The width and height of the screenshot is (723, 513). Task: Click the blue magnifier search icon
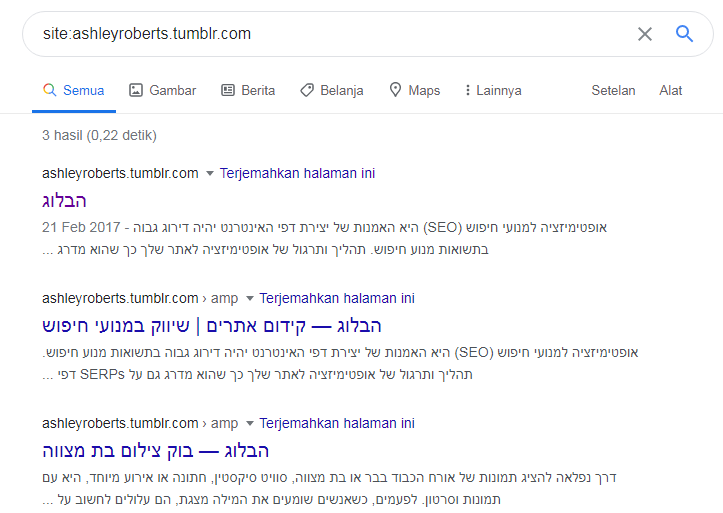click(x=684, y=34)
